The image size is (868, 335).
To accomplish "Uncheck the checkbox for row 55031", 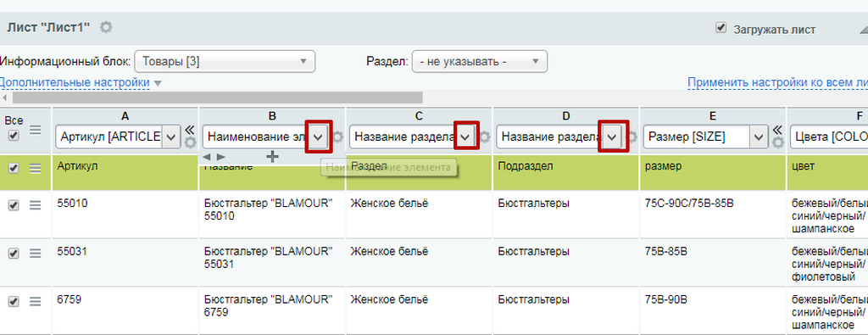I will 14,253.
